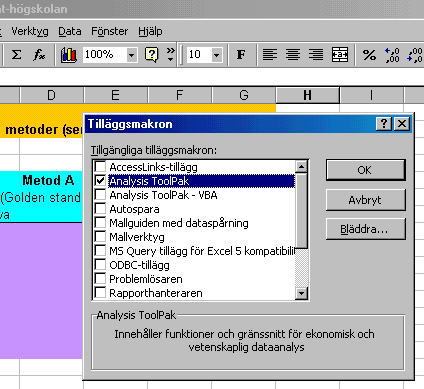424x389 pixels.
Task: Increase decimal places icon
Action: coord(392,54)
